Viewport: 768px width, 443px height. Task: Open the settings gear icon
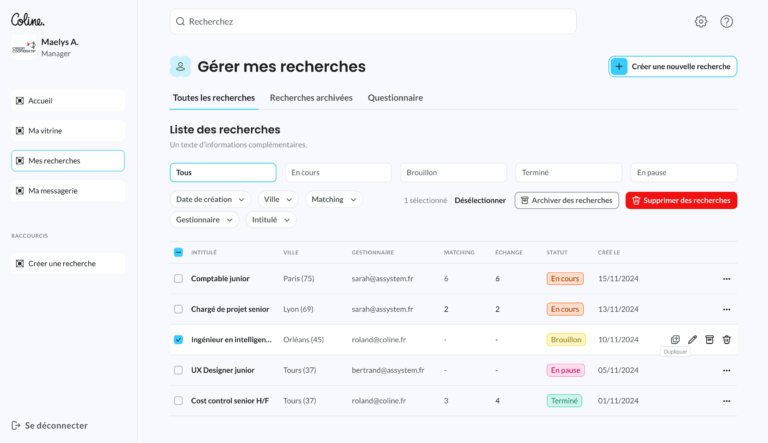[701, 21]
